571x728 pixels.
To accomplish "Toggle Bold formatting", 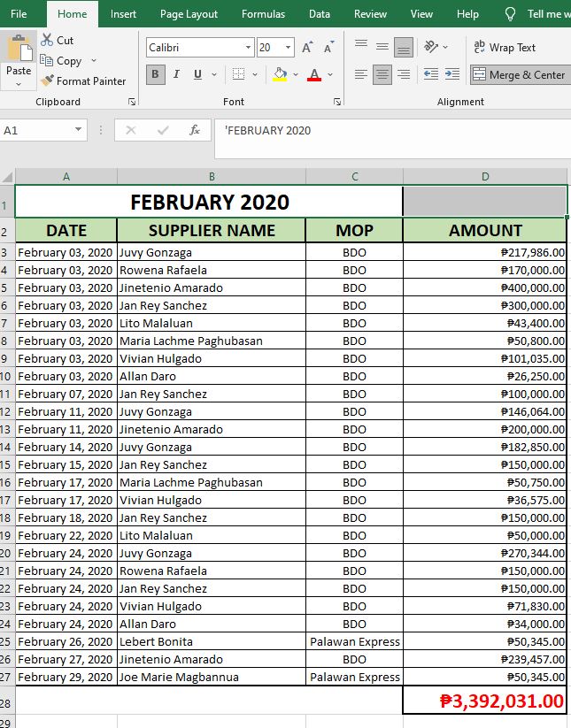I will point(155,74).
